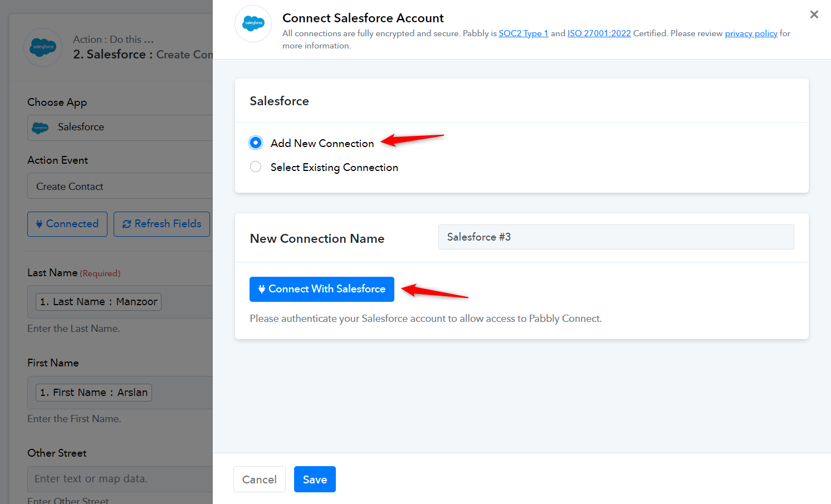Image resolution: width=831 pixels, height=504 pixels.
Task: Click the 'Please authenticate your Salesforce account' note
Action: click(426, 319)
